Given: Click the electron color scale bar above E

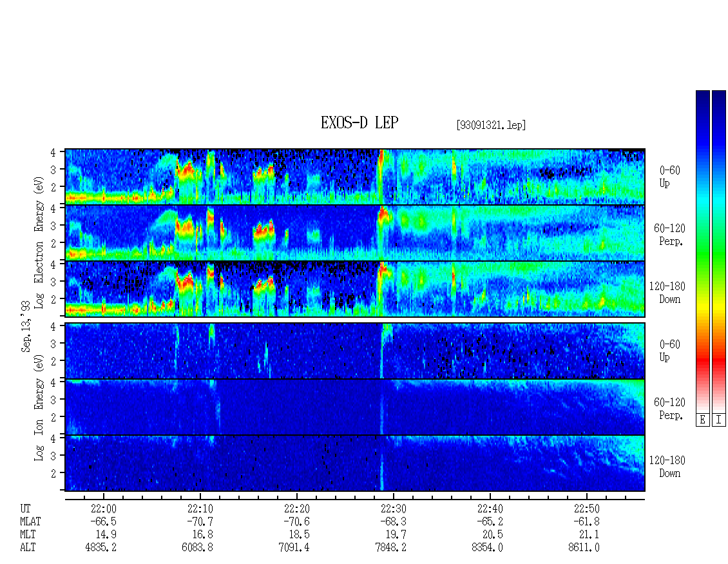Looking at the screenshot, I should tap(702, 251).
